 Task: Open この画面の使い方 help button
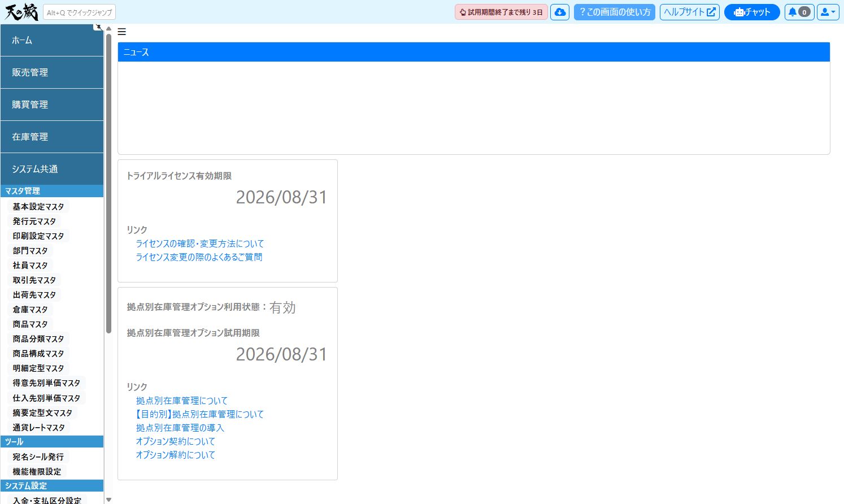pos(615,12)
